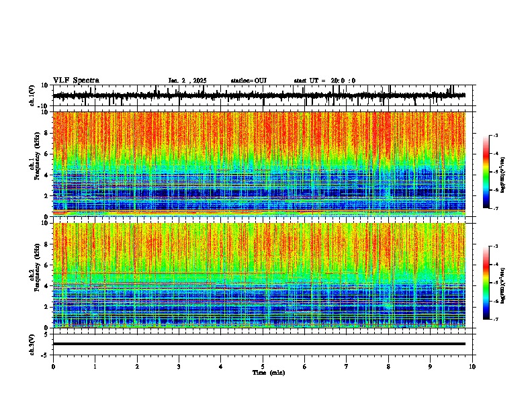Click the "6" kHz tick of ch.1 spectrogram
The image size is (532, 411).
click(x=46, y=154)
